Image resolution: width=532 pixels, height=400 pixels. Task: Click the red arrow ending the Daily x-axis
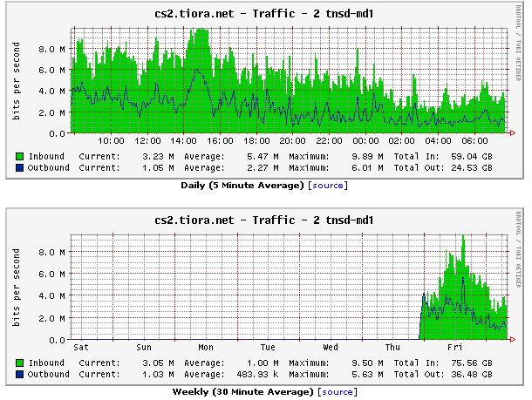point(512,133)
